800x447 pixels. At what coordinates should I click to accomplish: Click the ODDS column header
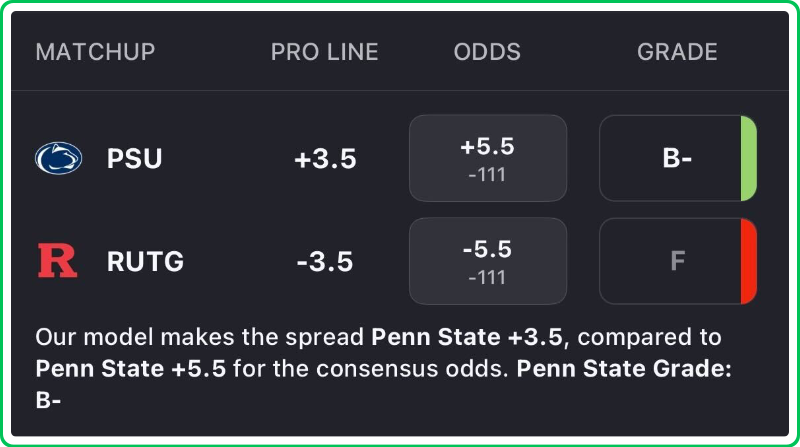[487, 52]
